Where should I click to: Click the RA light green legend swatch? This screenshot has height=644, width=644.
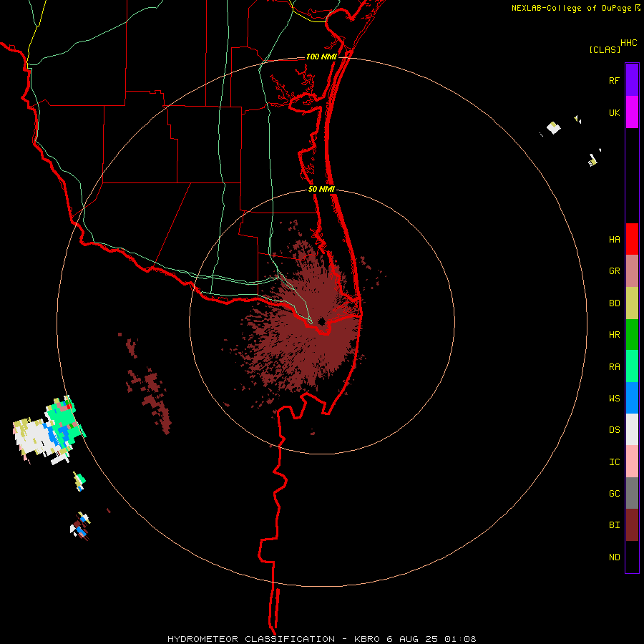click(x=632, y=366)
